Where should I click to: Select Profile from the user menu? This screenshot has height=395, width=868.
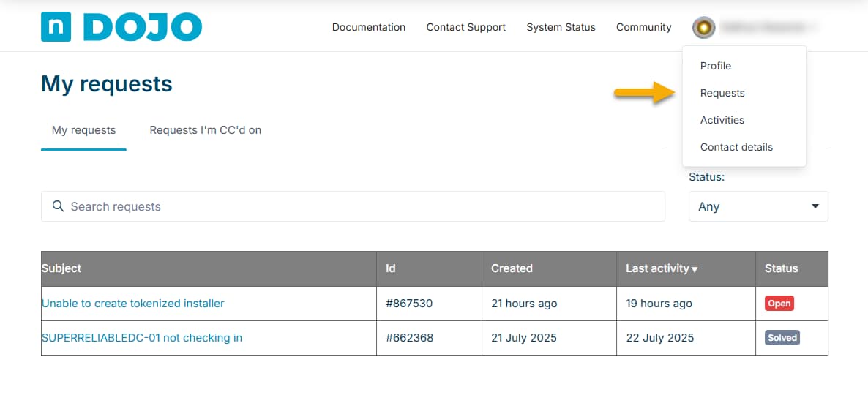[x=715, y=66]
